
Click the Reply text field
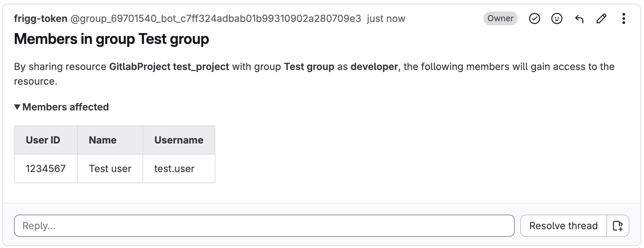(264, 226)
